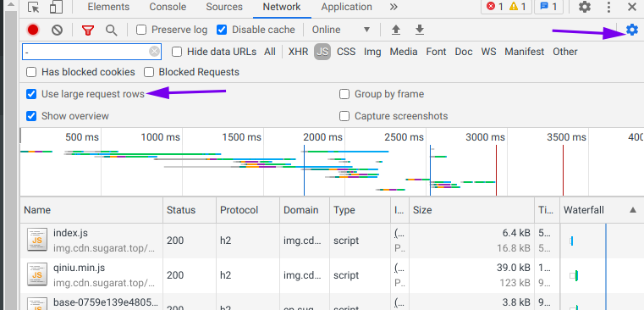The height and width of the screenshot is (310, 644).
Task: Filter requests by XHR
Action: click(x=298, y=52)
